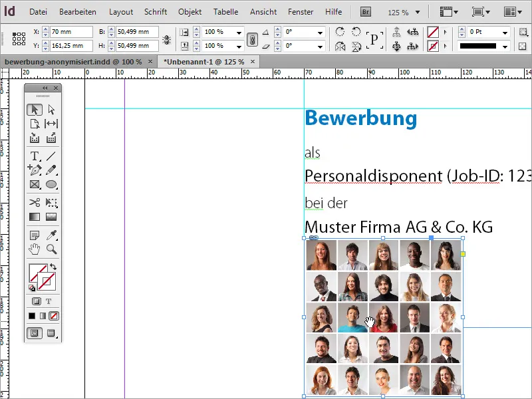The width and height of the screenshot is (532, 399).
Task: Open the Datei menu
Action: [38, 12]
